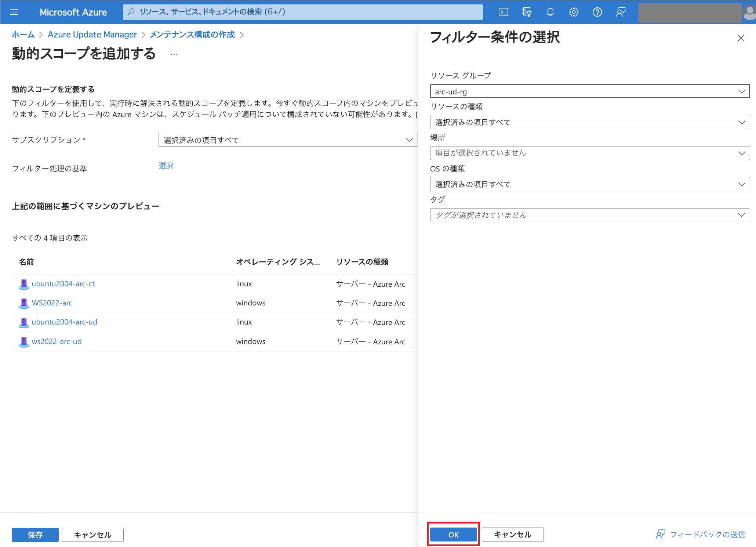Open the subscription dropdown
The width and height of the screenshot is (756, 547).
pos(288,140)
